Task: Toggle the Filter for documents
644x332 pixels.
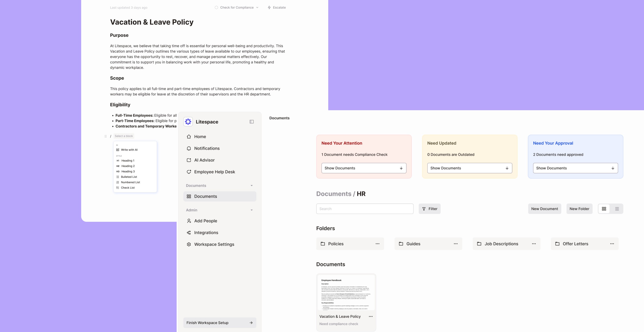Action: coord(429,209)
